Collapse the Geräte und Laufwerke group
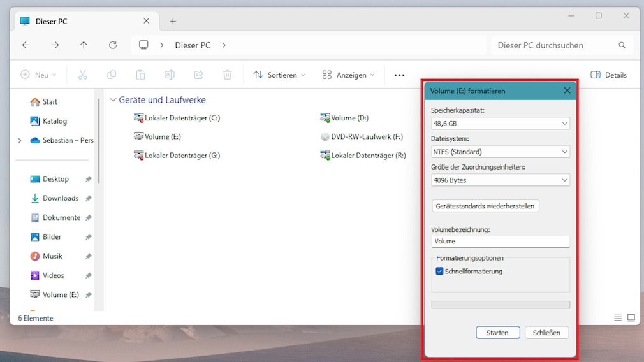Viewport: 644px width, 362px height. pos(113,100)
